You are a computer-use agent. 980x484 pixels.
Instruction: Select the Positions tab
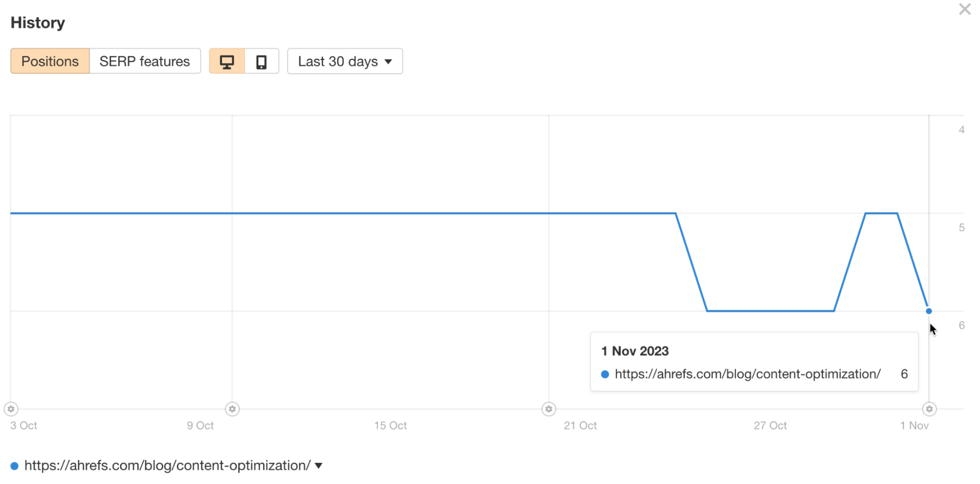50,61
